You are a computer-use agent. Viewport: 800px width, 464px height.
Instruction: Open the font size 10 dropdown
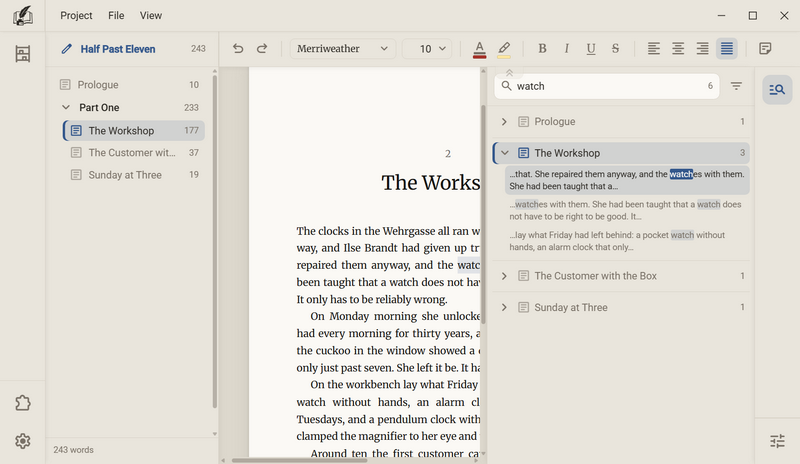427,48
